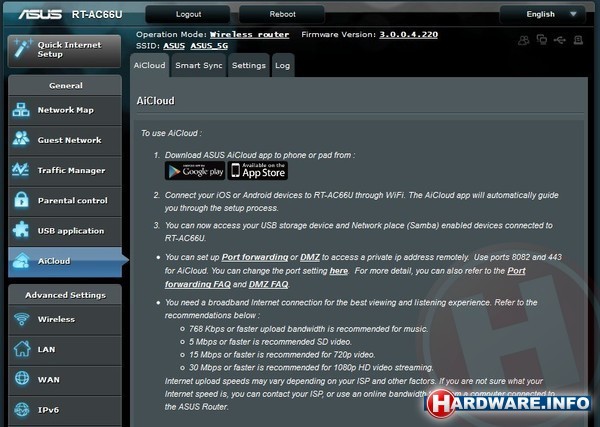Select Traffic Manager menu label
This screenshot has height=427, width=600.
(71, 170)
